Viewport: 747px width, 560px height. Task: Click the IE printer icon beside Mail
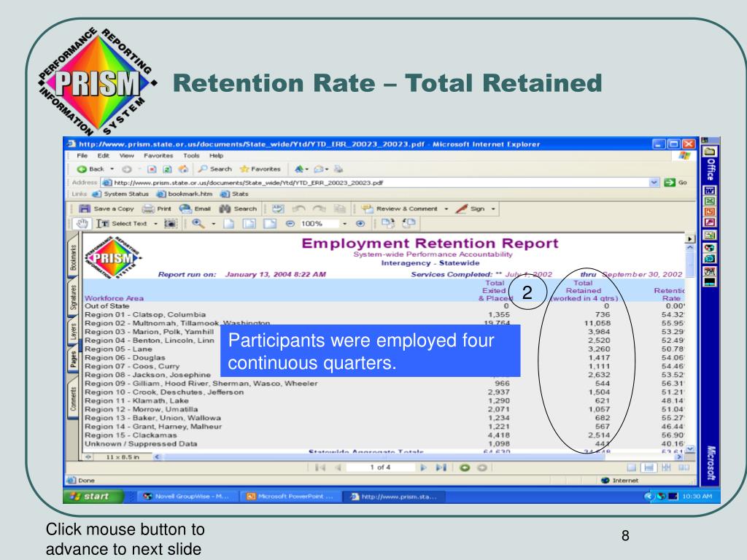point(338,169)
